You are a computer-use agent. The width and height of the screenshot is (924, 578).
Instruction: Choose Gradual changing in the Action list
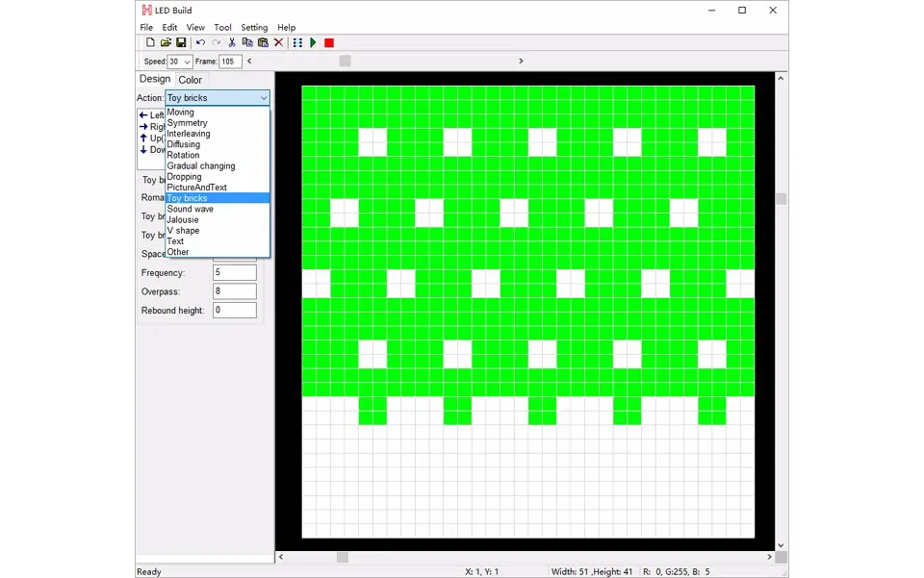pyautogui.click(x=200, y=166)
